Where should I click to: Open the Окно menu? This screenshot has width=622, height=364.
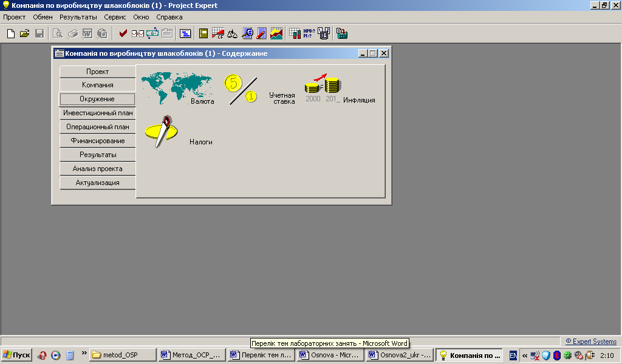coord(141,17)
